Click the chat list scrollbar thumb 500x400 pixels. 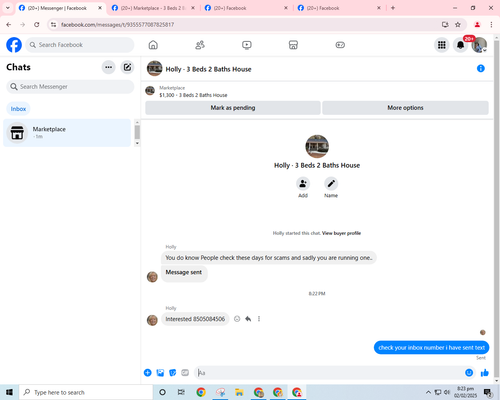coord(137,132)
